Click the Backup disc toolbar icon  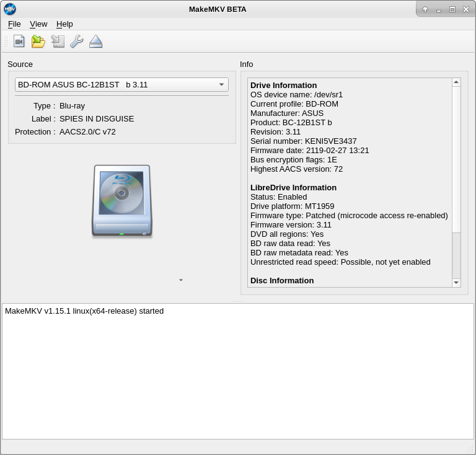tap(58, 42)
